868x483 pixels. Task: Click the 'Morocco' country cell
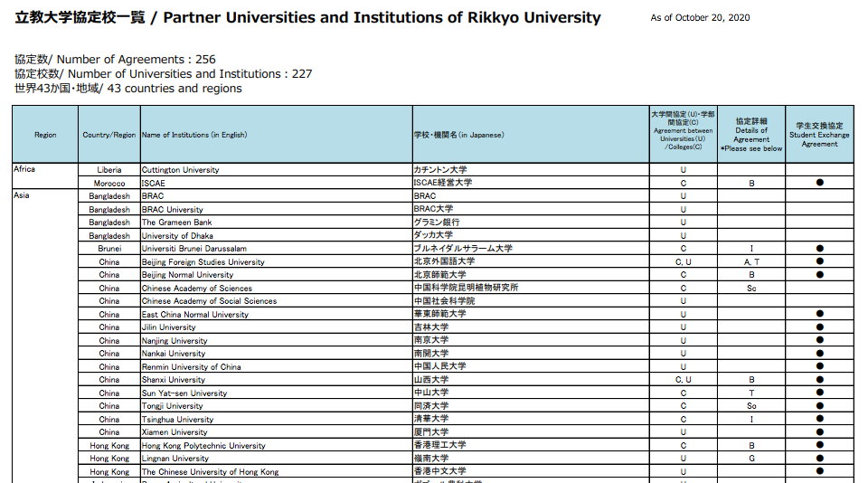click(x=109, y=184)
